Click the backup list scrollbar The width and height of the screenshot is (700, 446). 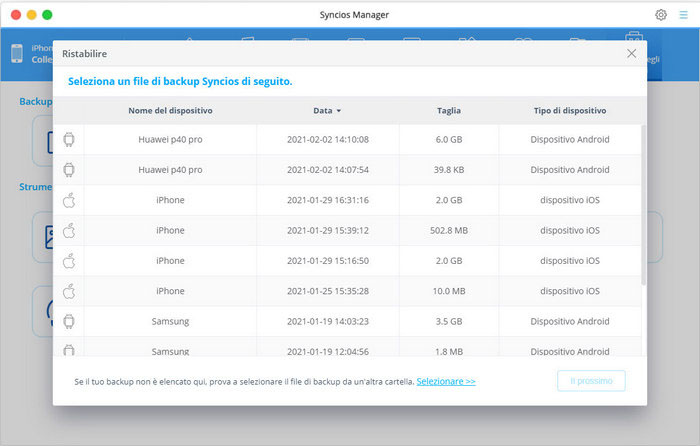643,205
